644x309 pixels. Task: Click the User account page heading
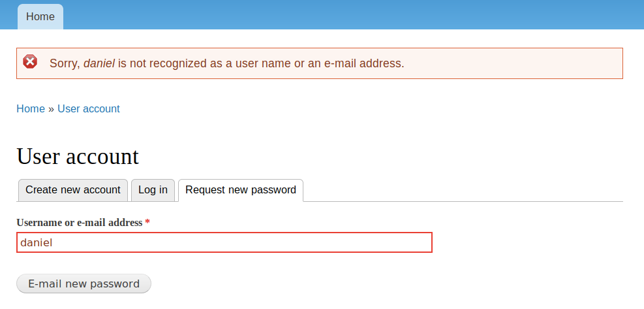click(x=78, y=157)
